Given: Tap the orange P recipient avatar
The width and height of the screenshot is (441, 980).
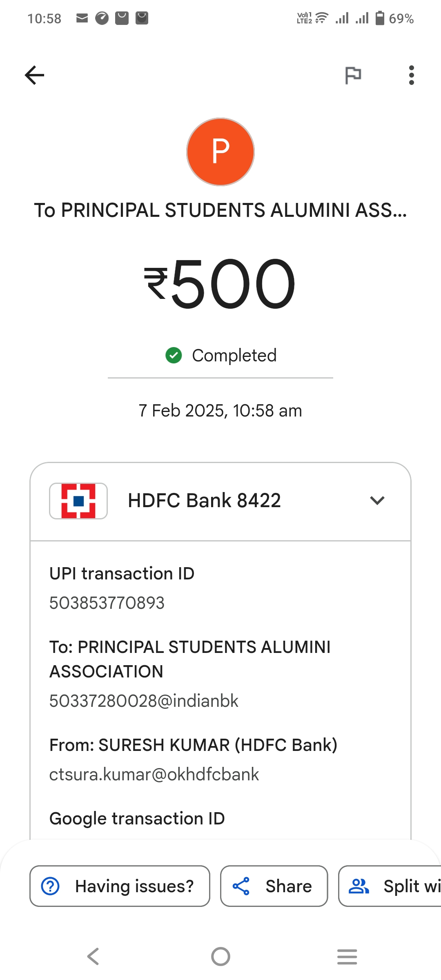Looking at the screenshot, I should 220,152.
